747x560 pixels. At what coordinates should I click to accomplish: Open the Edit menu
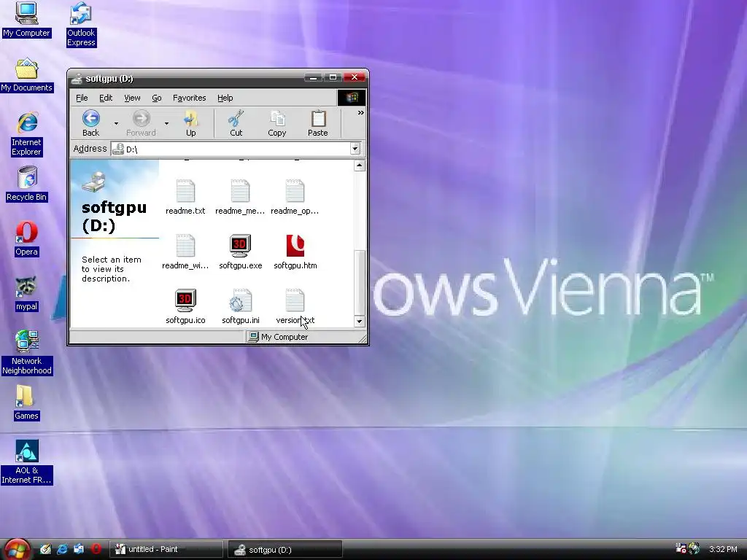pos(106,98)
